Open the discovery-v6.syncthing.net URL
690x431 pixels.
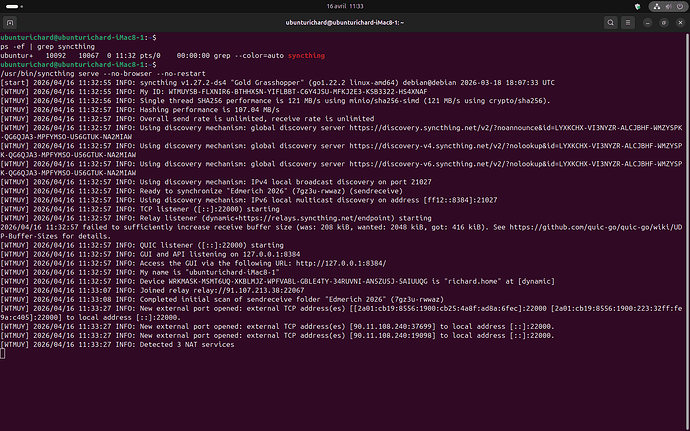click(x=516, y=164)
